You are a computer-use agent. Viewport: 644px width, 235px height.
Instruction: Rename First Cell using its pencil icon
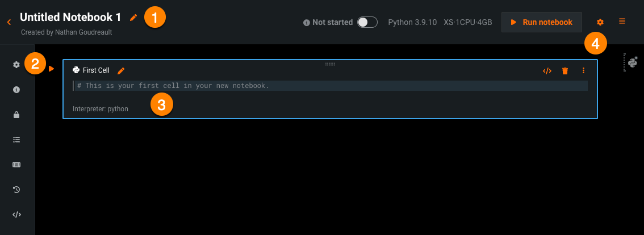[x=120, y=70]
